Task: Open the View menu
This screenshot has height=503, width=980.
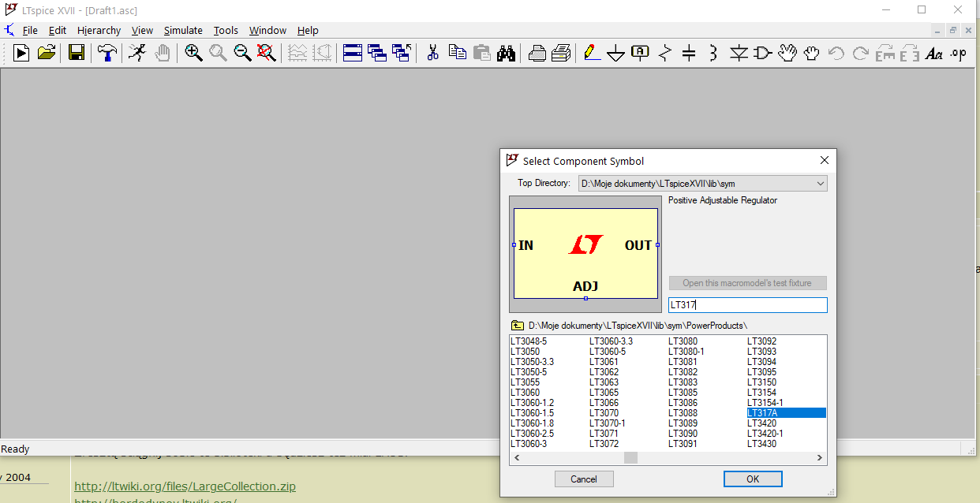Action: pos(143,30)
